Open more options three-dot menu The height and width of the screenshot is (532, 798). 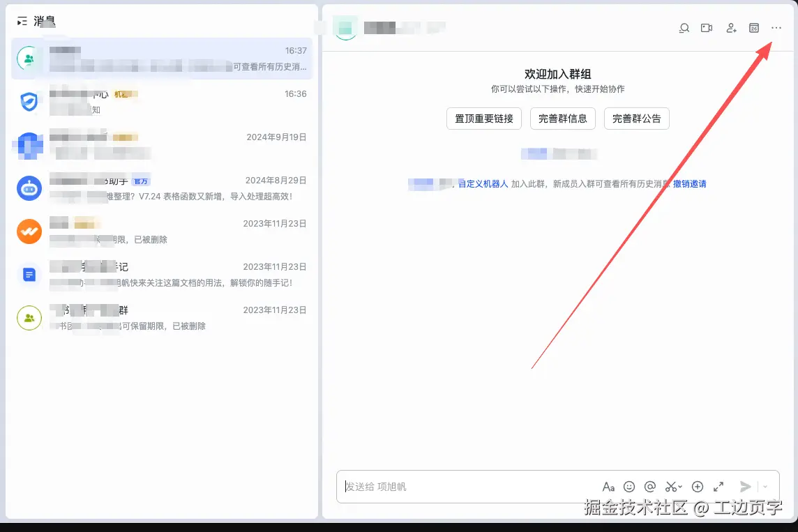pyautogui.click(x=776, y=28)
